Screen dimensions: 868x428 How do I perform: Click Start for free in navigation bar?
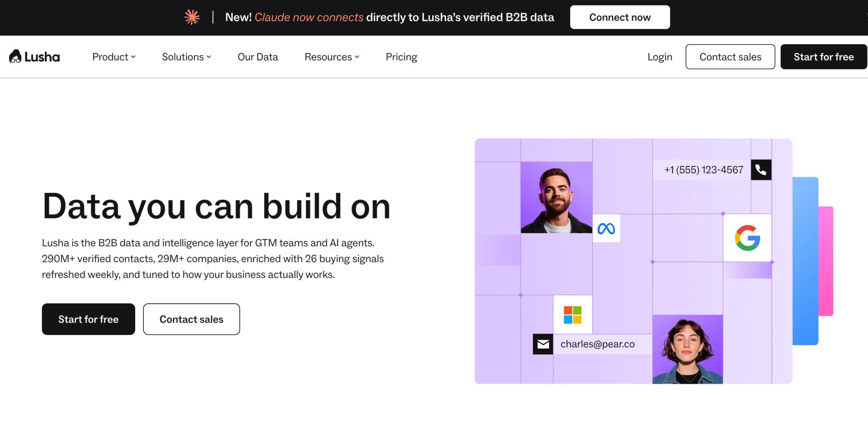pyautogui.click(x=824, y=57)
